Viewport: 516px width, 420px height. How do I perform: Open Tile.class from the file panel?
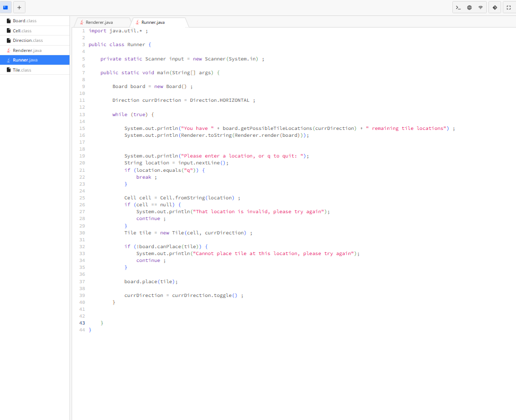pyautogui.click(x=21, y=69)
